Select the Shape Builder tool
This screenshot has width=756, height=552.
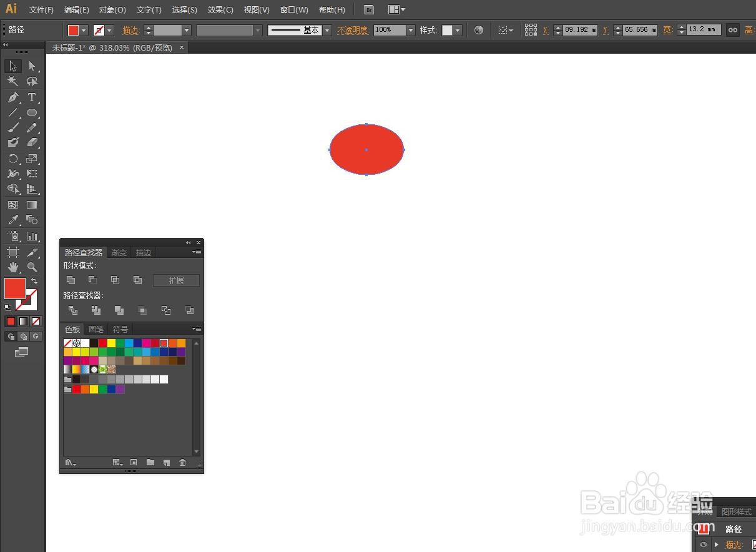(13, 189)
